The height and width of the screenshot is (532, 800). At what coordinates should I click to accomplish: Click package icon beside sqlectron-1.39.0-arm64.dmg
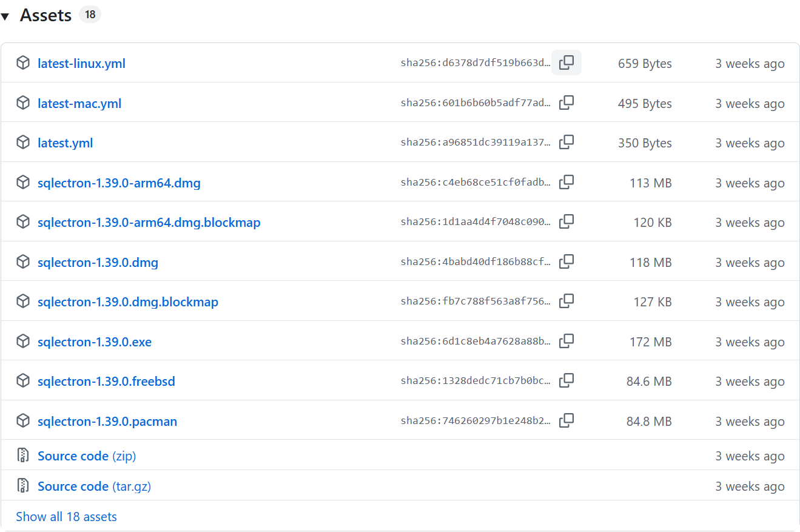pos(23,182)
